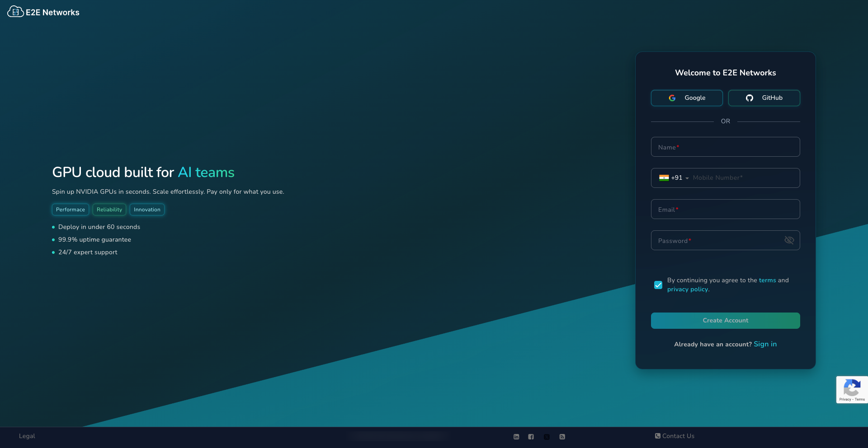Image resolution: width=868 pixels, height=448 pixels.
Task: Open the RSS feed footer icon
Action: 562,437
